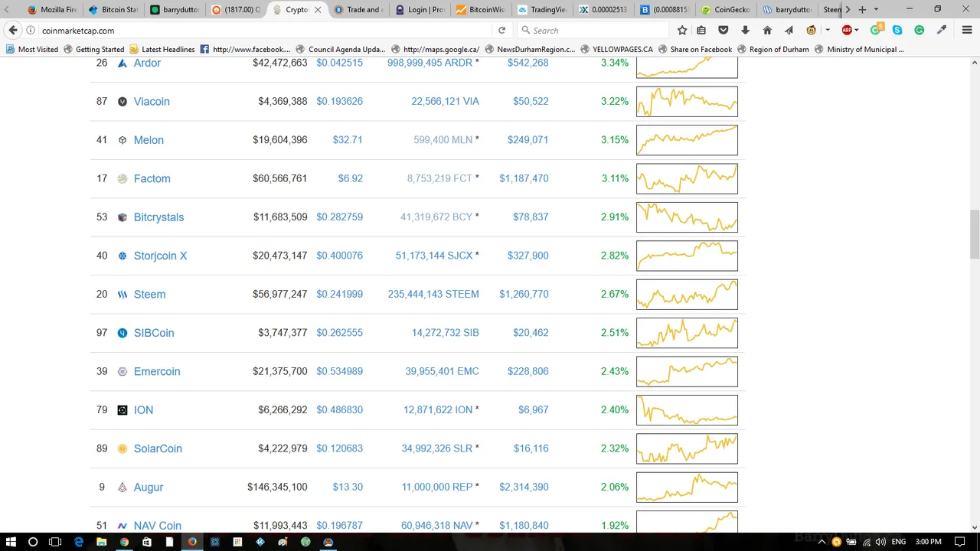Click the SolarCoin sun logo icon
This screenshot has height=551, width=980.
[x=122, y=448]
